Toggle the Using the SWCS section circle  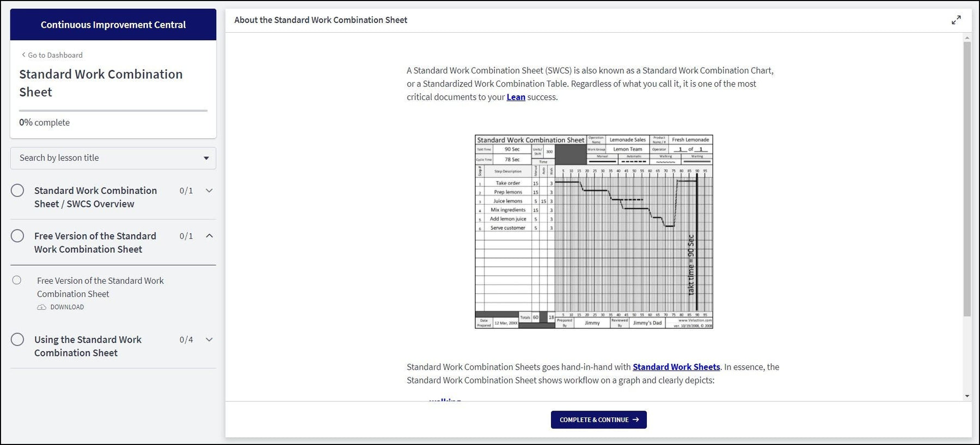click(x=17, y=339)
